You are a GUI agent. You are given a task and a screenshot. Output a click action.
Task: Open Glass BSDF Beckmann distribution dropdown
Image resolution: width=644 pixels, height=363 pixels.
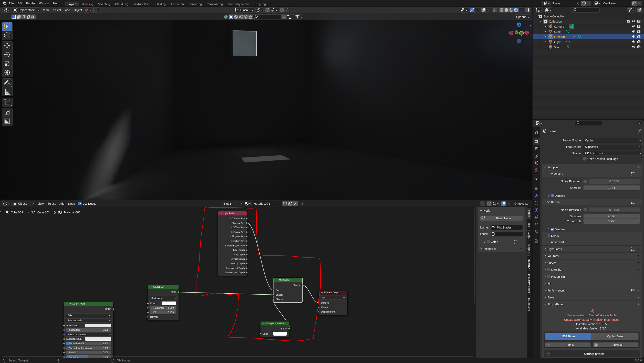click(x=163, y=298)
